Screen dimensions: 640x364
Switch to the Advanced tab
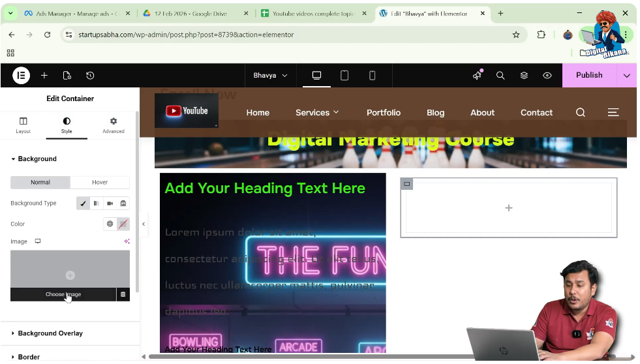[113, 125]
